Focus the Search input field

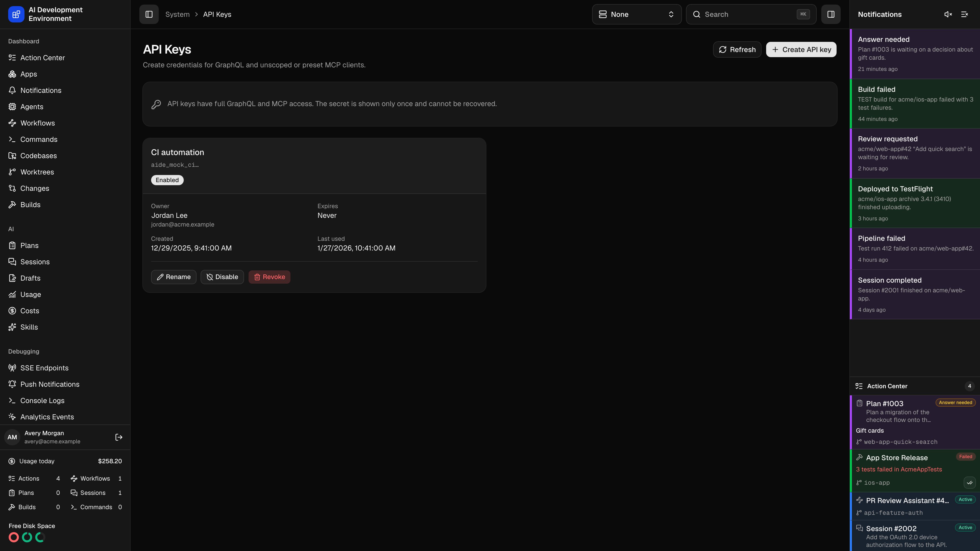pyautogui.click(x=751, y=15)
